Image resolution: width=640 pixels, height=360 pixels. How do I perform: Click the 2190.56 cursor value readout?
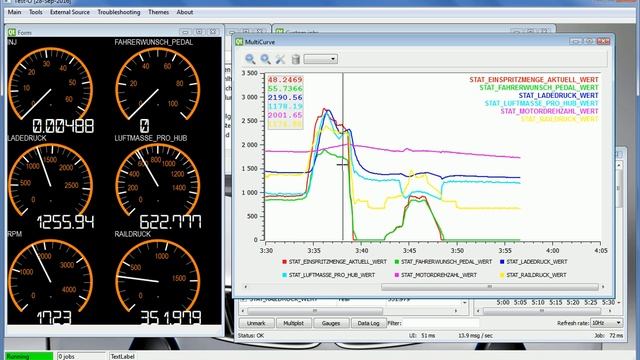click(x=285, y=98)
